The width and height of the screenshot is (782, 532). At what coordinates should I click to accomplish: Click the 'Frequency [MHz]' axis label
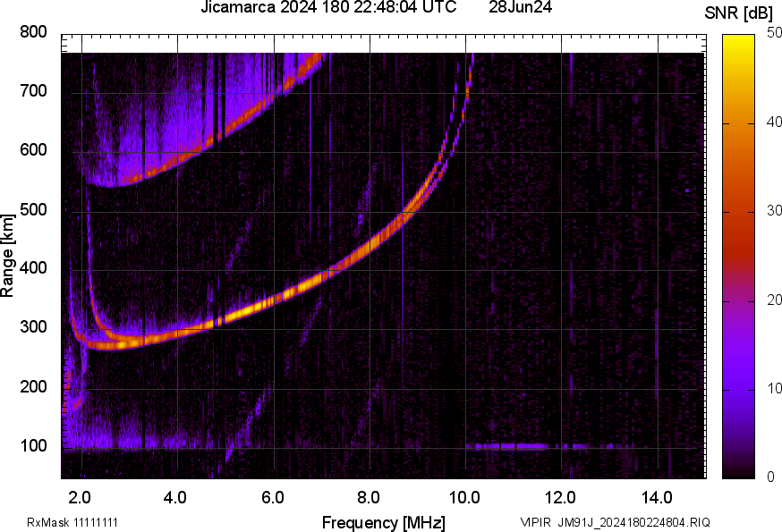(384, 522)
